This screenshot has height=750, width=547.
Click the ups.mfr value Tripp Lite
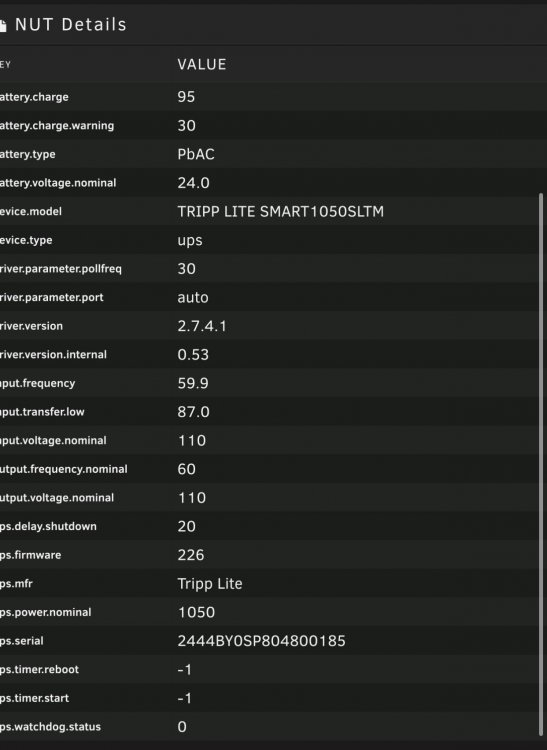[x=210, y=584]
